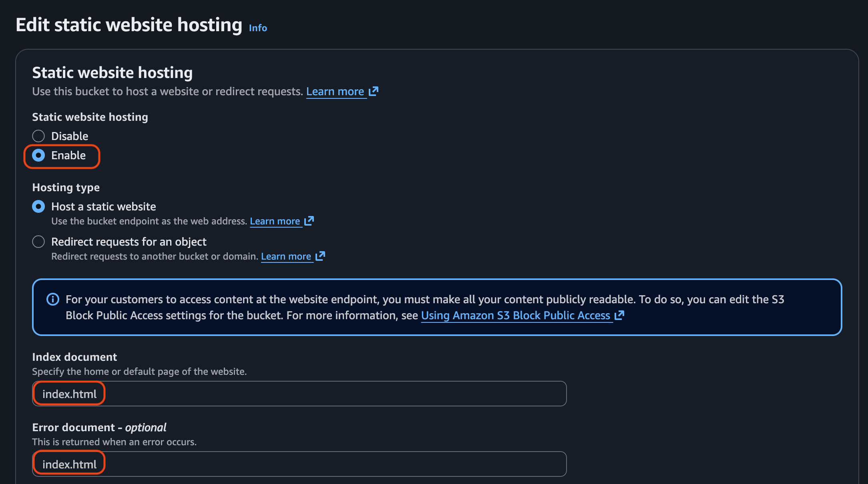
Task: Open Learn more link about redirect requests
Action: [286, 256]
